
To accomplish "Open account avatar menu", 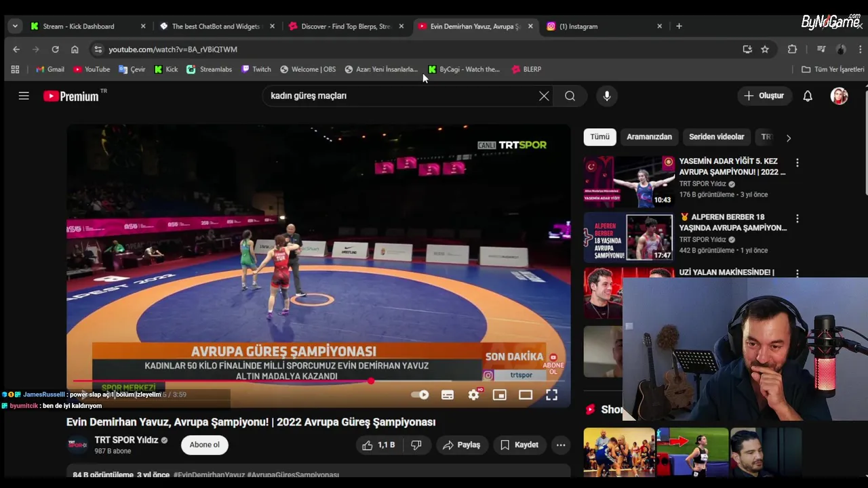I will [x=840, y=96].
